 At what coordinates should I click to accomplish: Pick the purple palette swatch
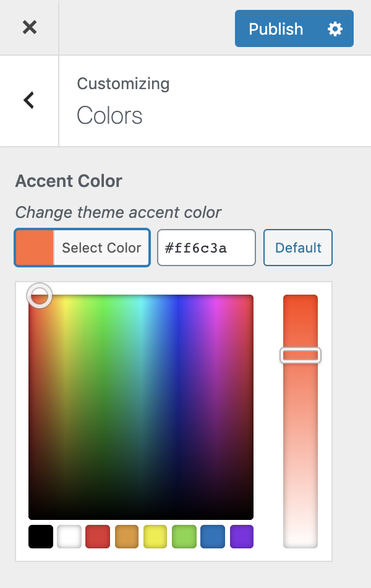tap(242, 537)
